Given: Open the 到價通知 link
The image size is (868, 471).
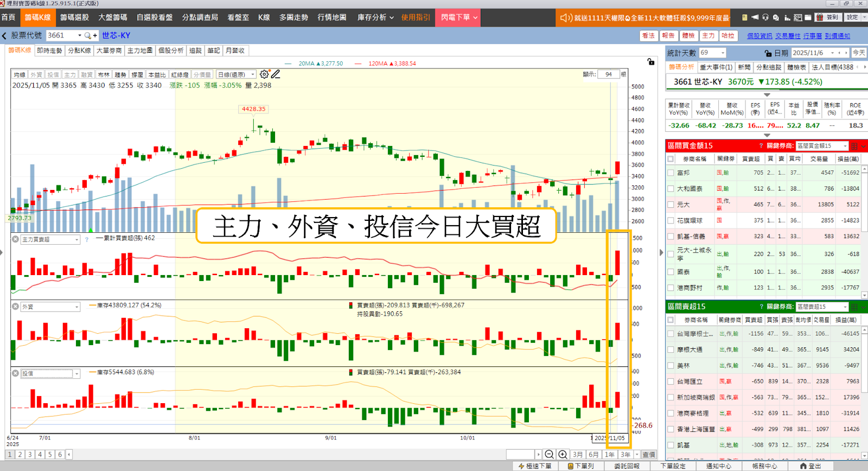Looking at the screenshot, I should click(837, 36).
